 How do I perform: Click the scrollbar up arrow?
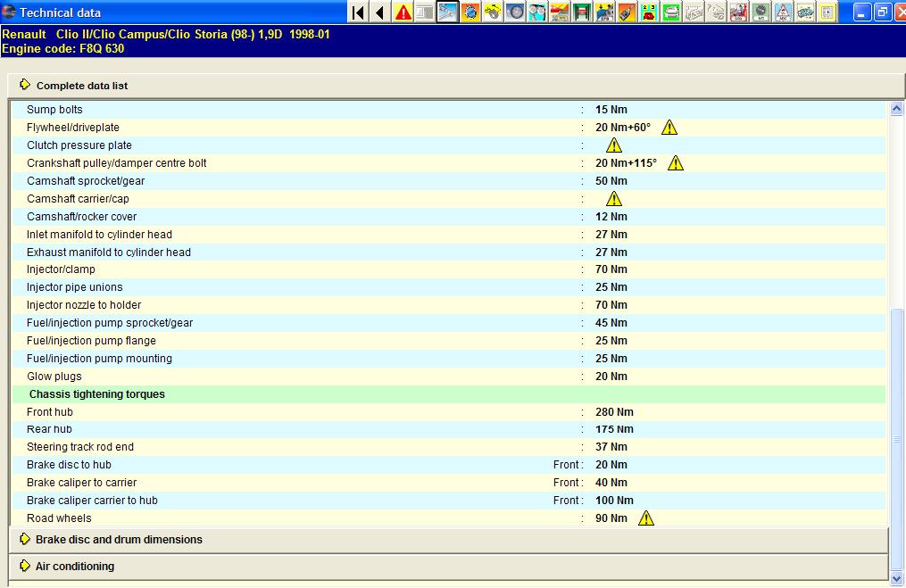897,108
